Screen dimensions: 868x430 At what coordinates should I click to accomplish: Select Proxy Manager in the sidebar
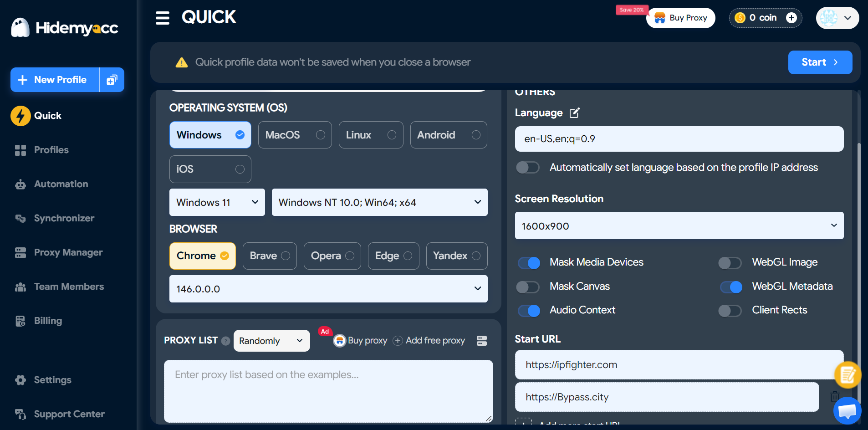(68, 252)
